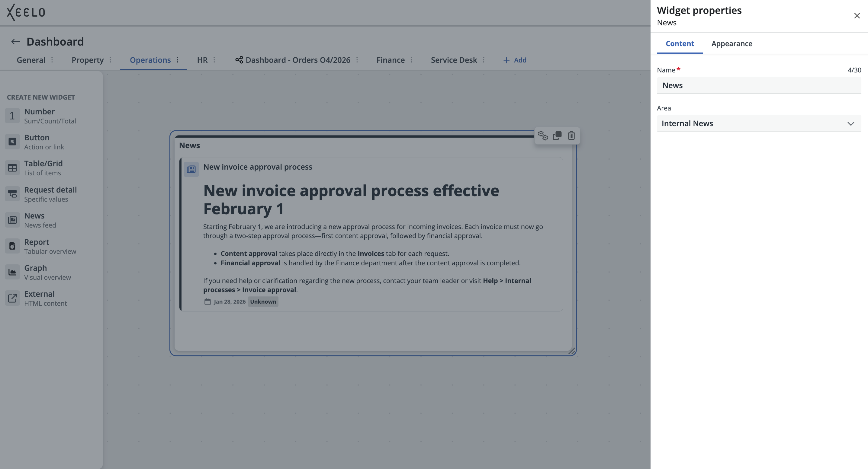Grab the News widget resize handle
868x469 pixels.
coord(571,351)
